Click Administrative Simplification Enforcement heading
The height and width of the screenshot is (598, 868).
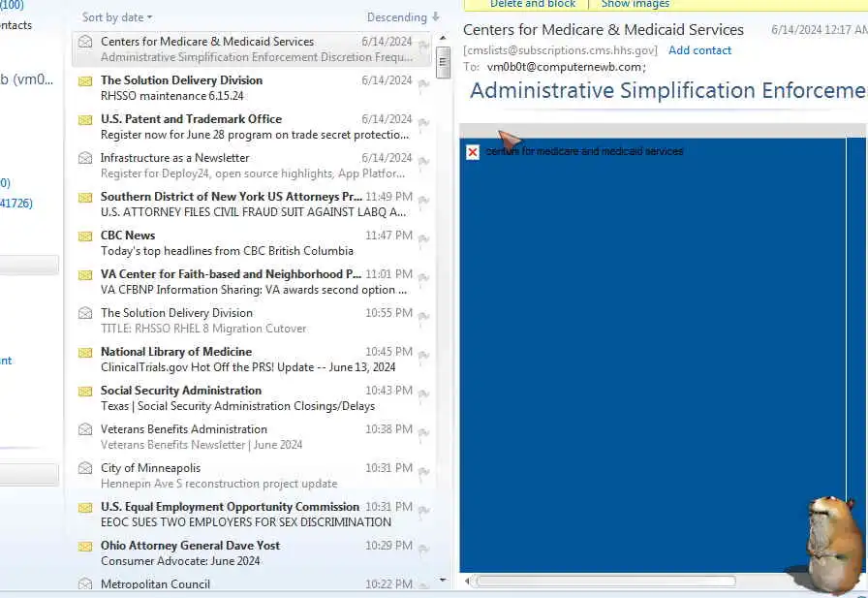(x=668, y=90)
